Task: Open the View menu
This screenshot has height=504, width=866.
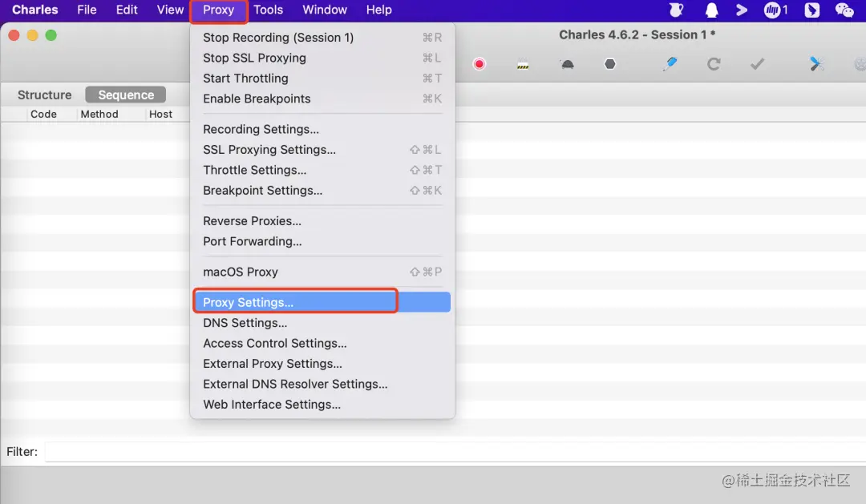Action: click(170, 10)
